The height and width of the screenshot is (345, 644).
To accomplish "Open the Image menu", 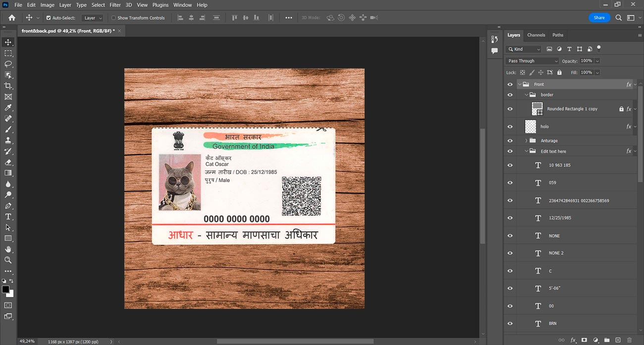I will click(x=48, y=5).
